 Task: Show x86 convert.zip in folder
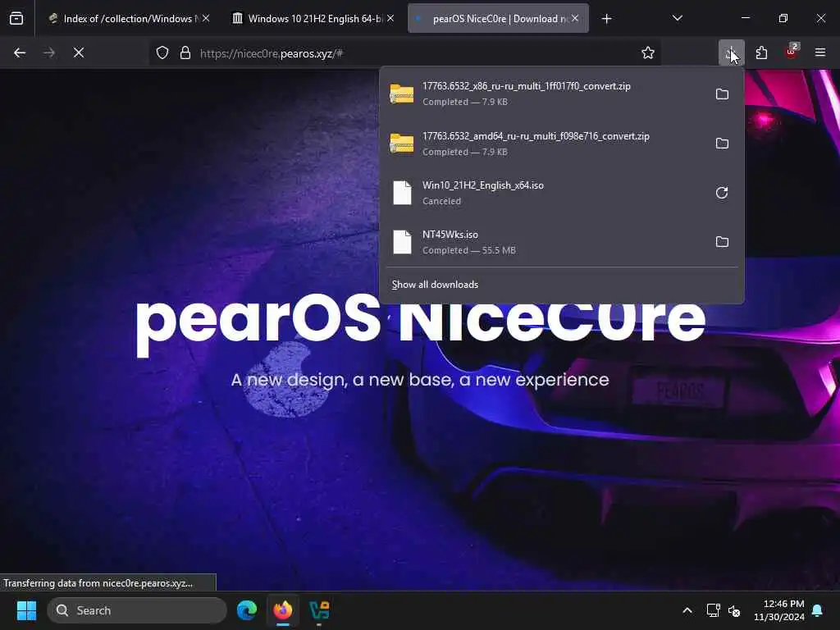click(722, 94)
